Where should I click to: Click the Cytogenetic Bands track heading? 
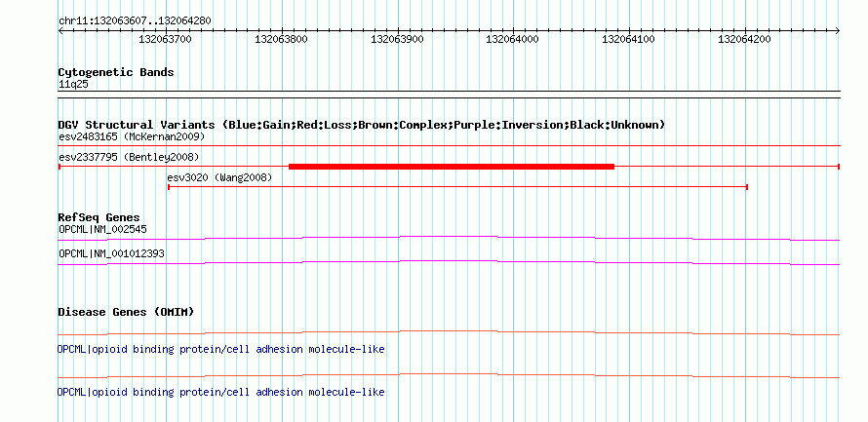[116, 72]
